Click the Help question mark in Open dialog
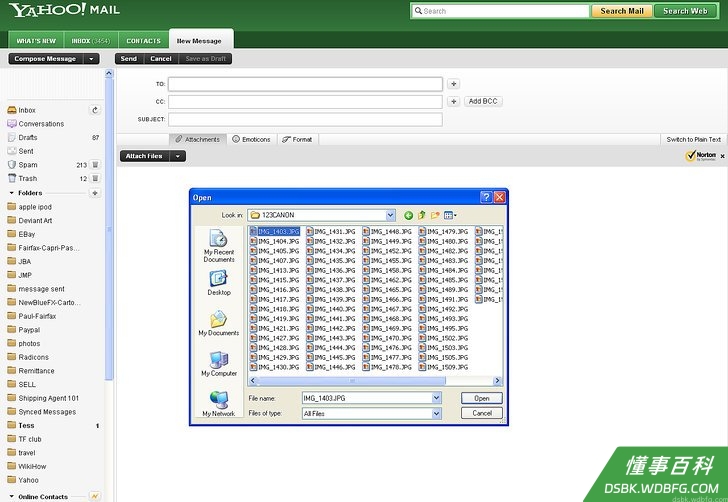This screenshot has height=502, width=728. (486, 197)
